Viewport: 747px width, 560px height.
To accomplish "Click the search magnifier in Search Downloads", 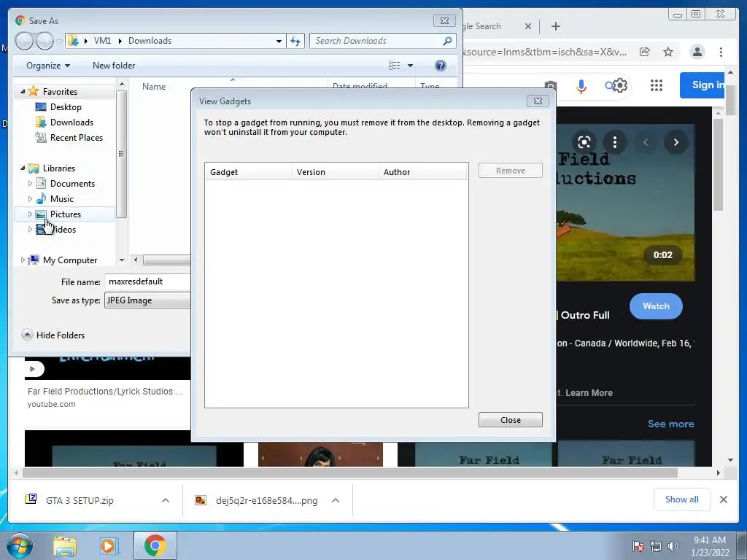I will click(447, 41).
